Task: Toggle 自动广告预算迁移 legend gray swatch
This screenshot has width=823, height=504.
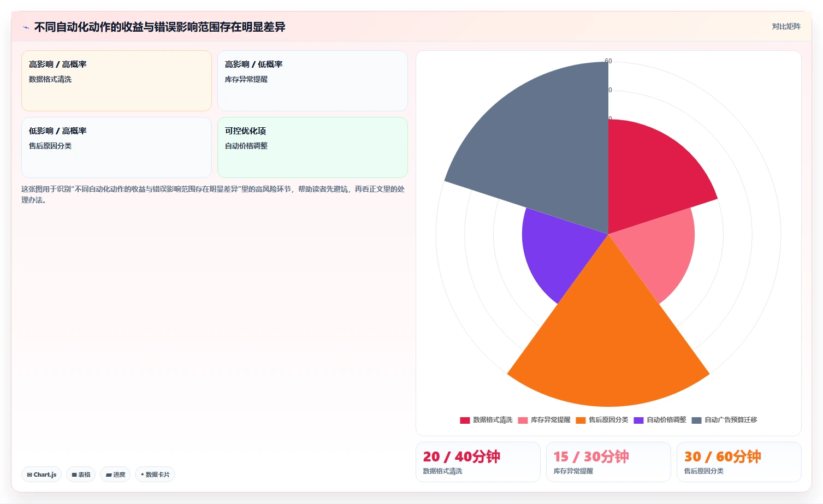Action: 696,420
